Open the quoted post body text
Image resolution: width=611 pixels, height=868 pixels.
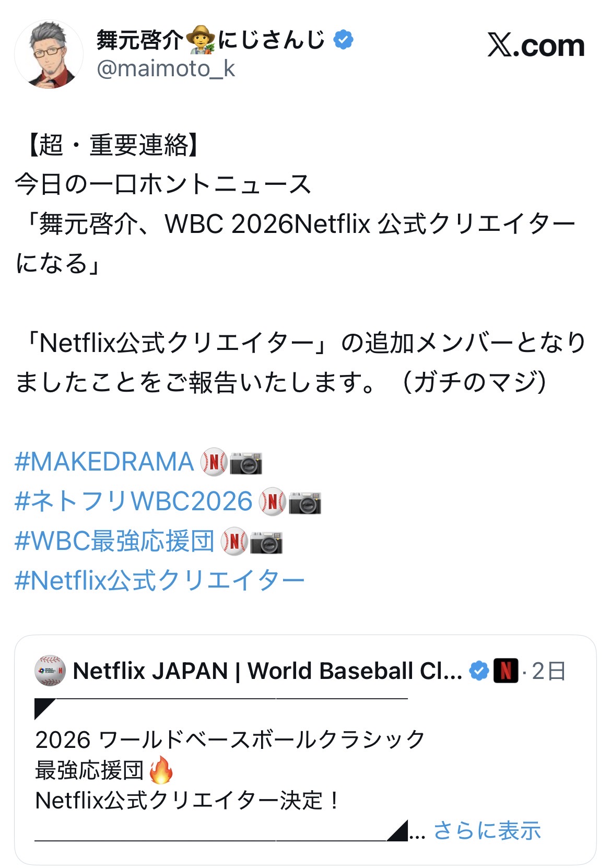coord(230,770)
